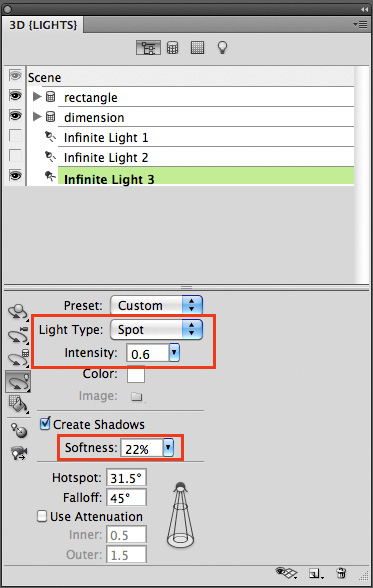
Task: Open the Softness slider dropdown arrow
Action: 168,447
